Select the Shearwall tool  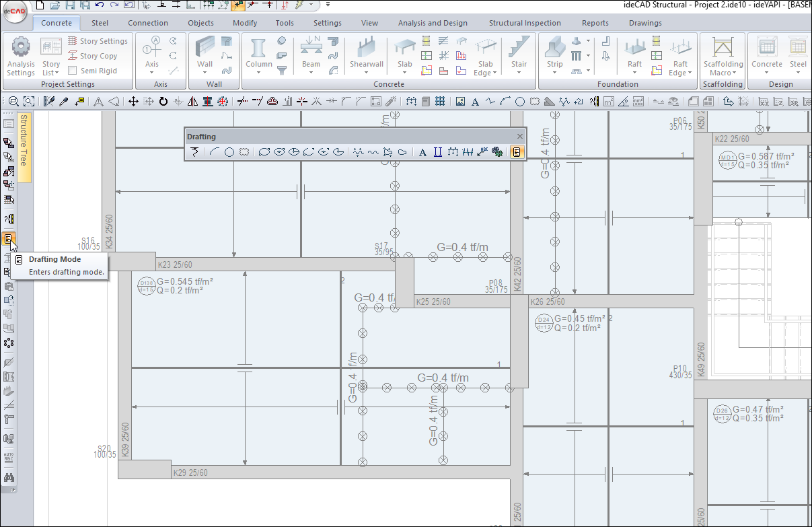[366, 54]
